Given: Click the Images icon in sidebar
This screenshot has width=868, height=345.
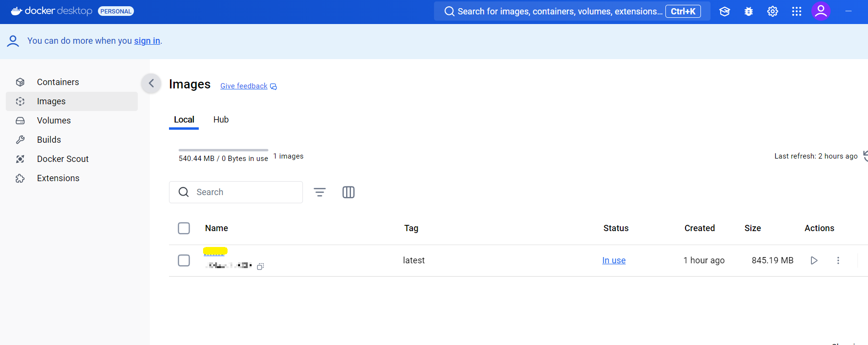Looking at the screenshot, I should click(x=20, y=101).
